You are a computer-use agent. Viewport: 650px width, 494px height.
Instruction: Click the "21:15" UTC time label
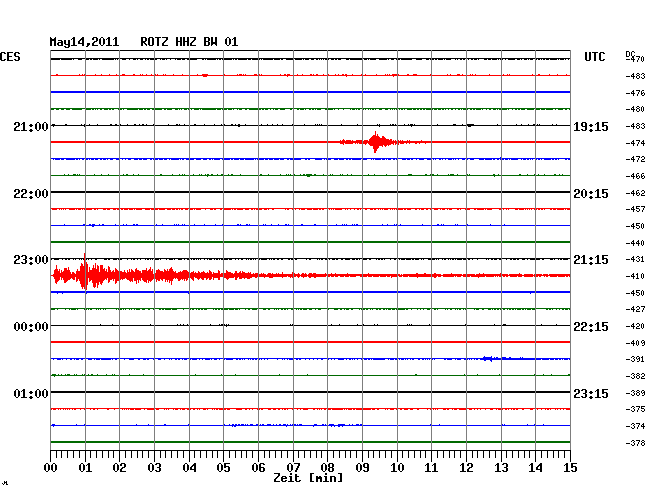click(591, 260)
